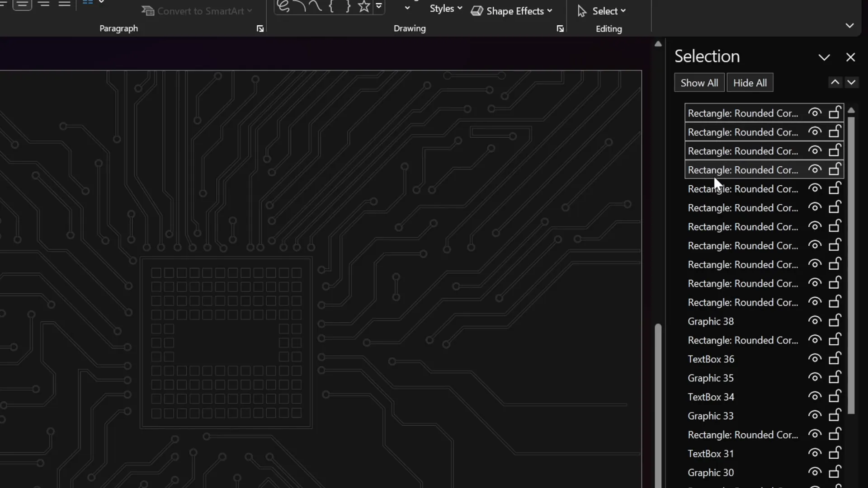Open the Select dropdown in Editing
Screen dimensions: 868x488
[x=602, y=11]
